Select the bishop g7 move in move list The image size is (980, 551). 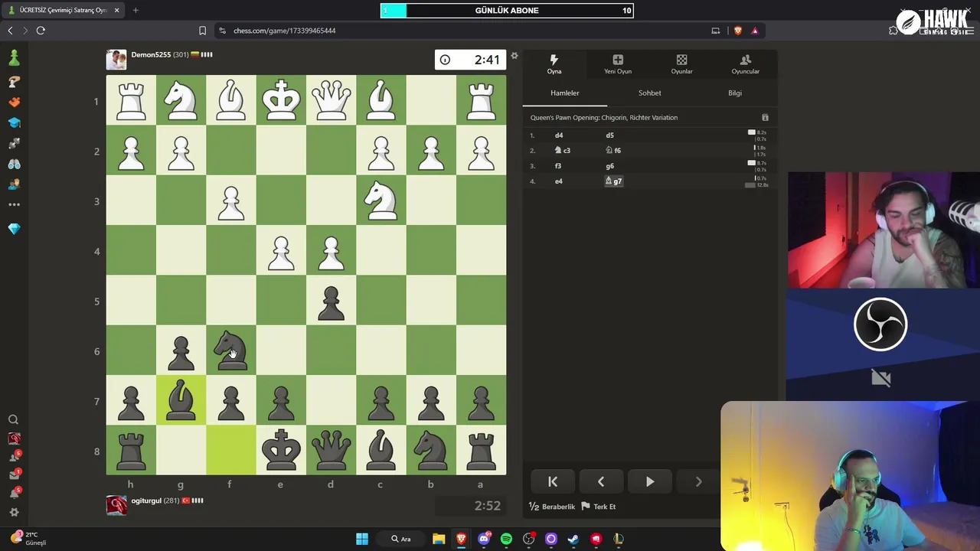point(613,181)
